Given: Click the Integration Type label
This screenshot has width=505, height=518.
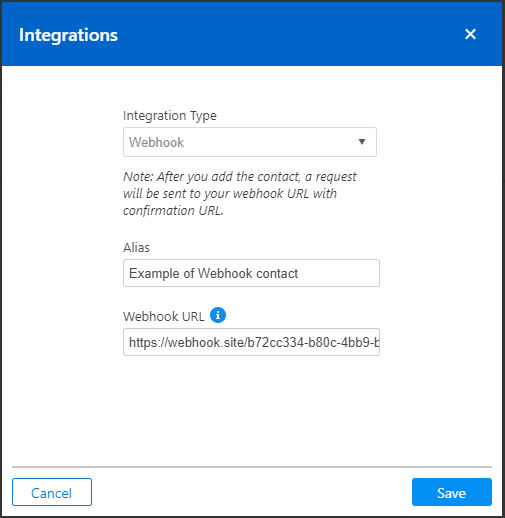Looking at the screenshot, I should pyautogui.click(x=170, y=116).
